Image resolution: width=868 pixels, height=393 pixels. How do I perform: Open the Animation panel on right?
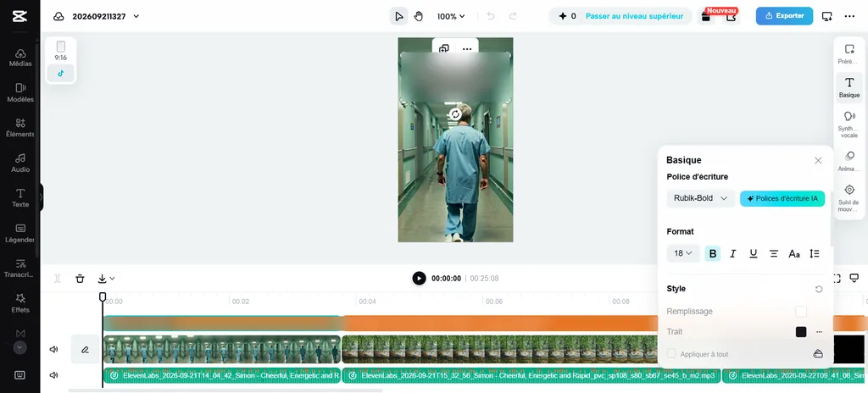click(x=849, y=161)
